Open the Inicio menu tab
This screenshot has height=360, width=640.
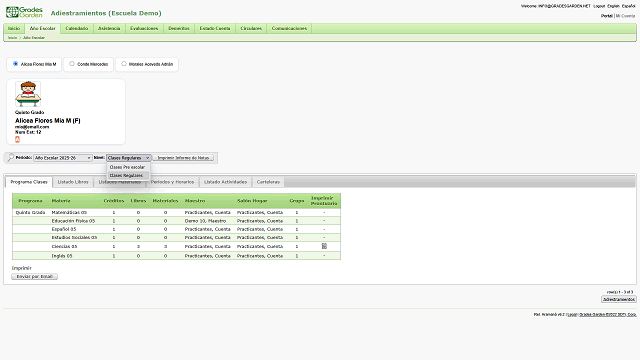click(x=14, y=28)
